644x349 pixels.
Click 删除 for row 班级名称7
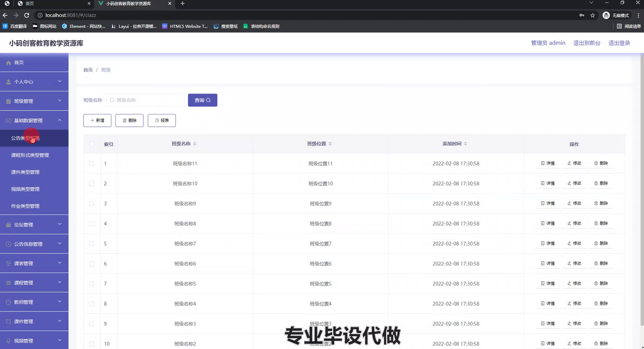[601, 243]
